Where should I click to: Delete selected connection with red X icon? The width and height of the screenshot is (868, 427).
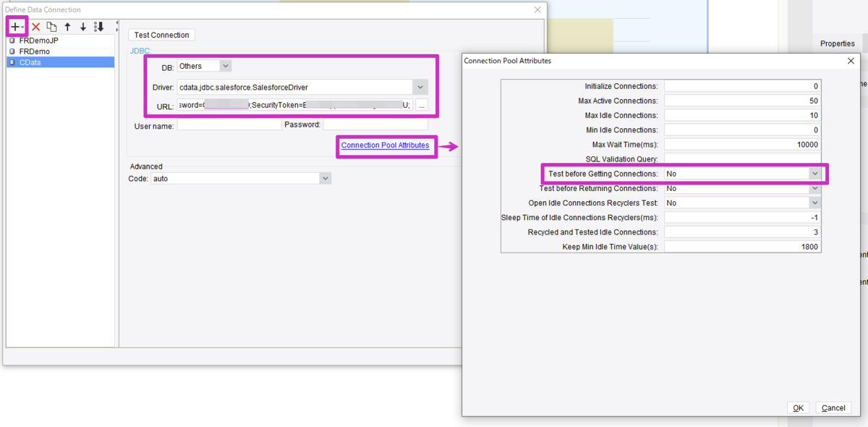coord(35,27)
